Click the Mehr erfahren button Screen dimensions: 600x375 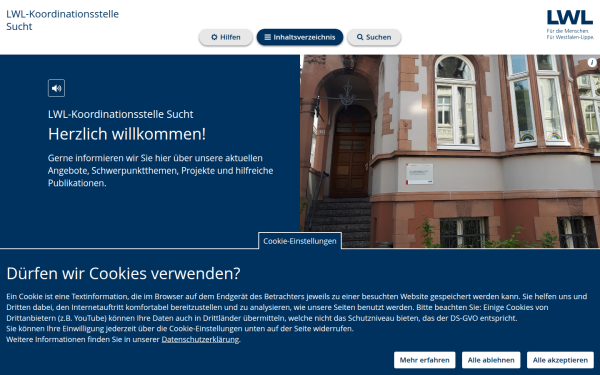tap(424, 360)
